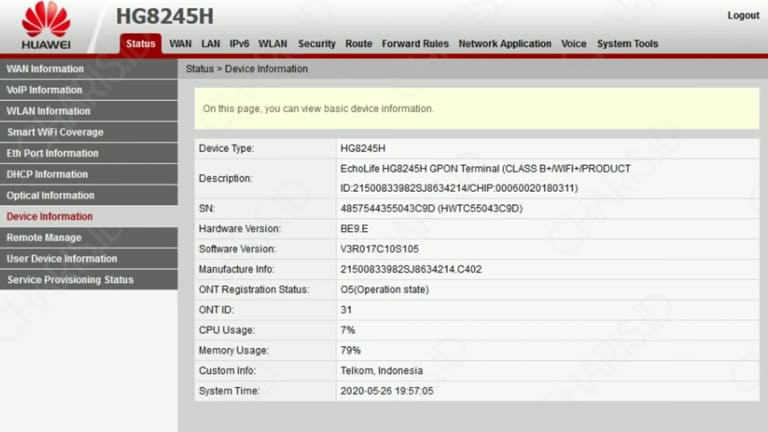Click the Memory Usage: label

[234, 351]
